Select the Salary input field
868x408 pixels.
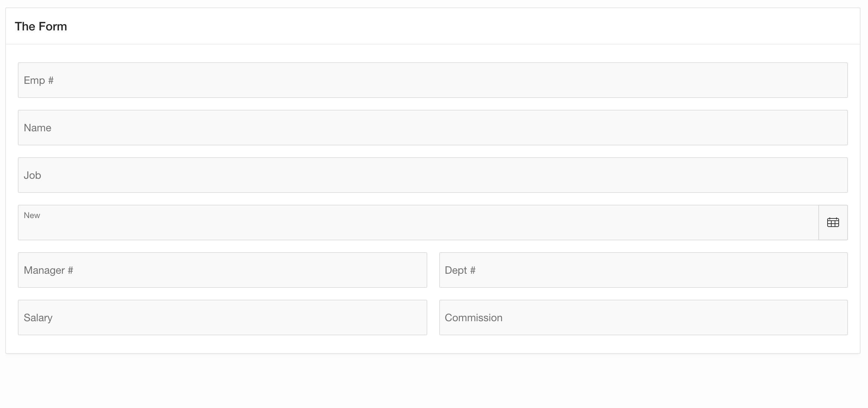point(223,317)
